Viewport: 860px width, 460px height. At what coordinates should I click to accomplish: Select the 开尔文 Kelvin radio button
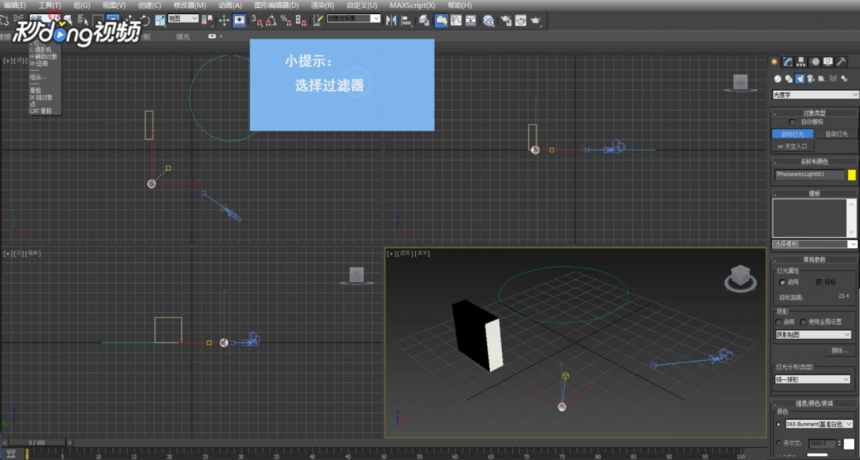pos(779,442)
